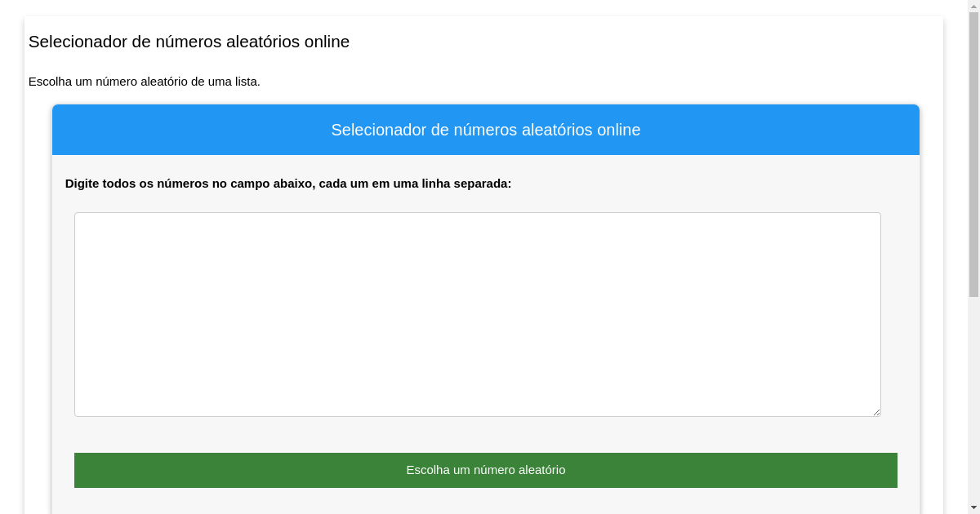The image size is (980, 514).
Task: Click the scrollbar down arrow
Action: 974,507
